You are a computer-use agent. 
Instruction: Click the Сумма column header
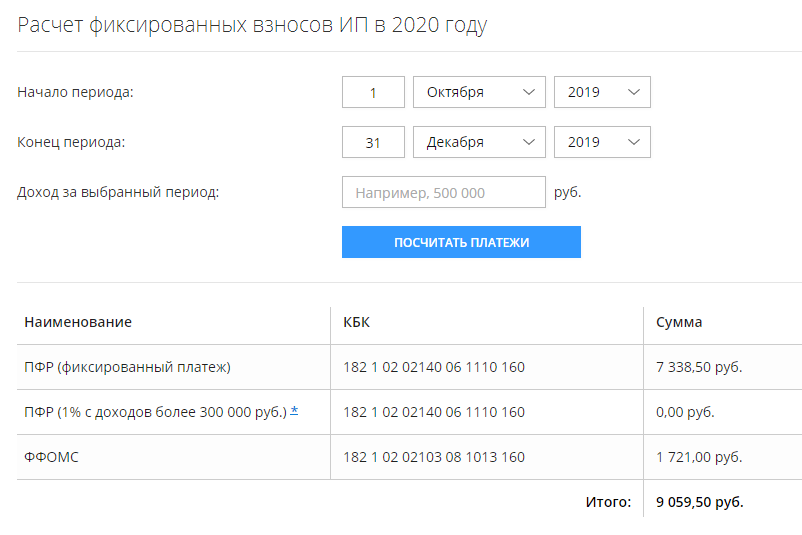(x=679, y=322)
